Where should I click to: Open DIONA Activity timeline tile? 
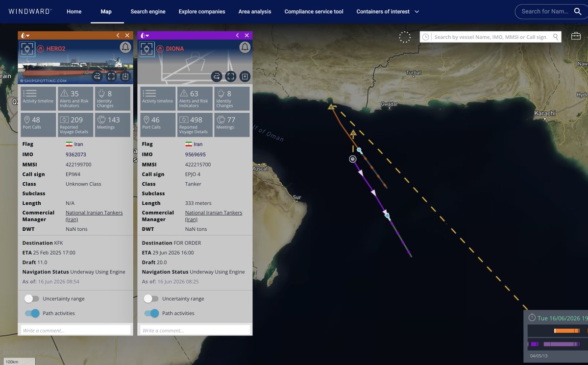coord(158,98)
